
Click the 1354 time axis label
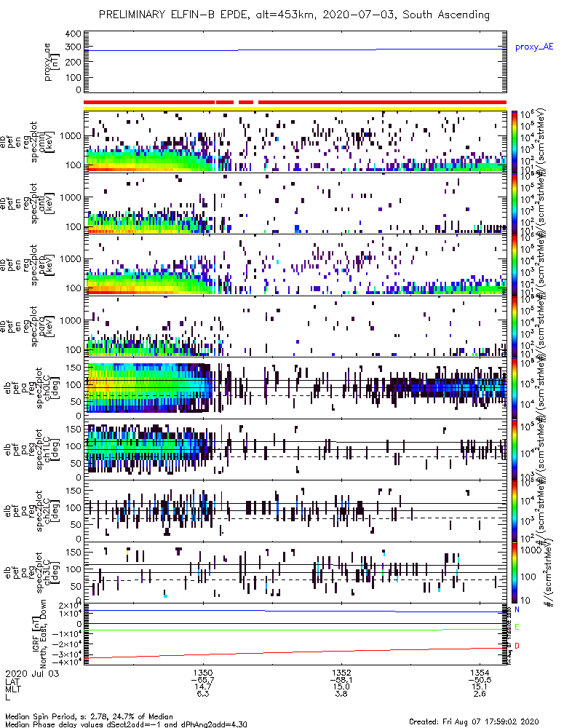[x=480, y=673]
